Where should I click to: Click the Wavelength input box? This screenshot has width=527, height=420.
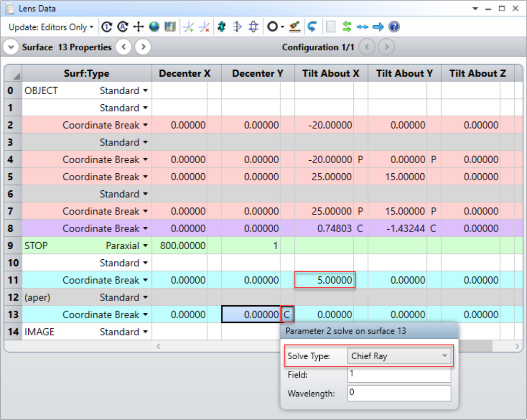point(399,393)
